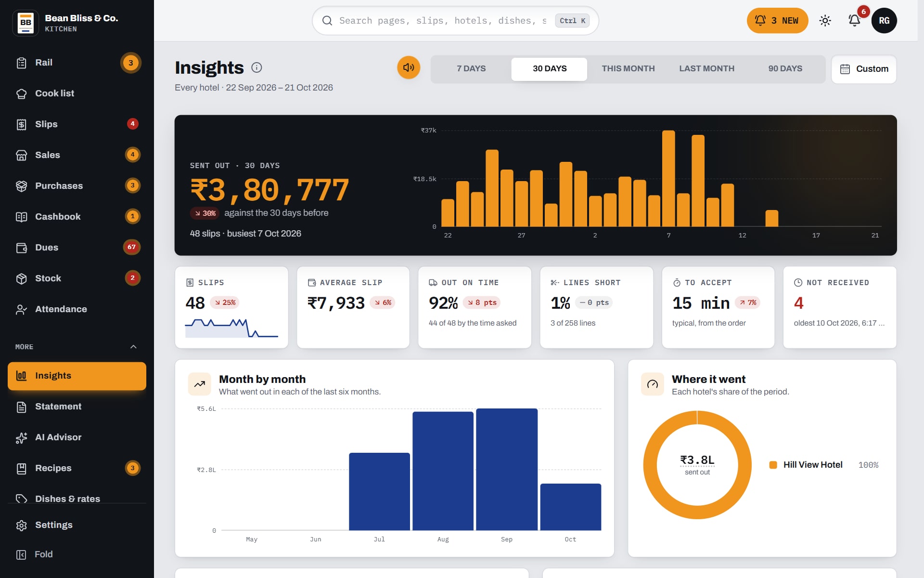
Task: Open the Rail page in sidebar
Action: point(77,63)
